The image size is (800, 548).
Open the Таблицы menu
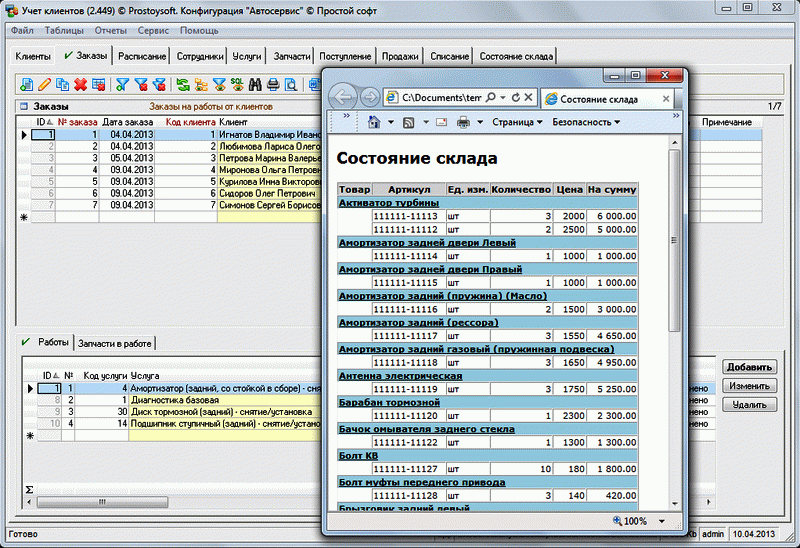[x=64, y=31]
